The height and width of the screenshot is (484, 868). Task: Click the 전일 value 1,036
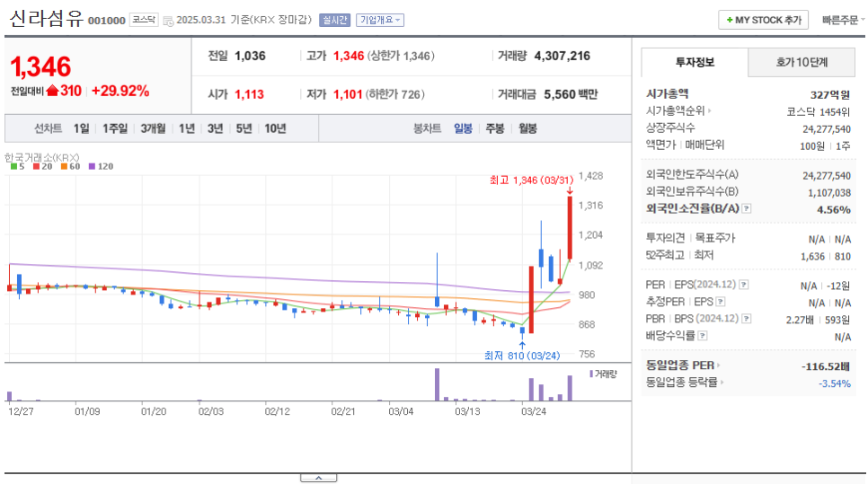pyautogui.click(x=250, y=56)
